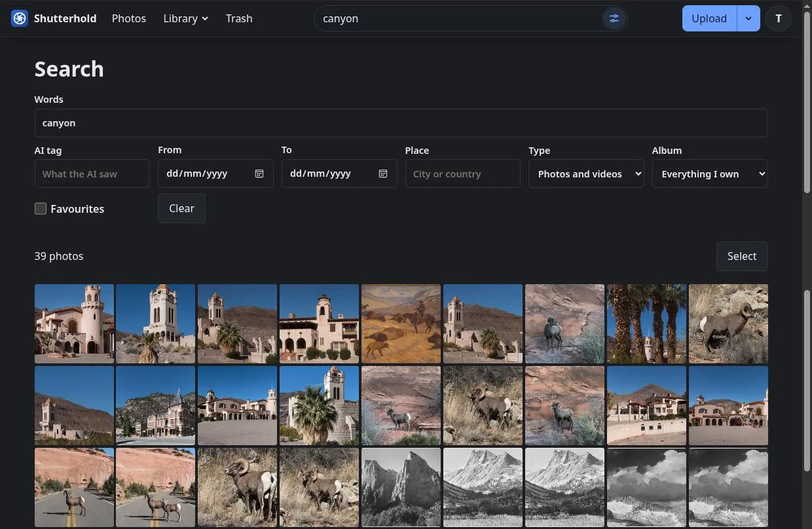The height and width of the screenshot is (529, 812).
Task: Open the To date calendar picker icon
Action: tap(383, 173)
